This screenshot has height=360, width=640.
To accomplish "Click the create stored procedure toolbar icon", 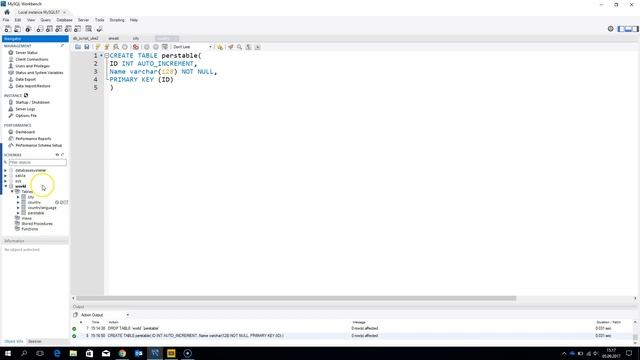I will pos(68,29).
